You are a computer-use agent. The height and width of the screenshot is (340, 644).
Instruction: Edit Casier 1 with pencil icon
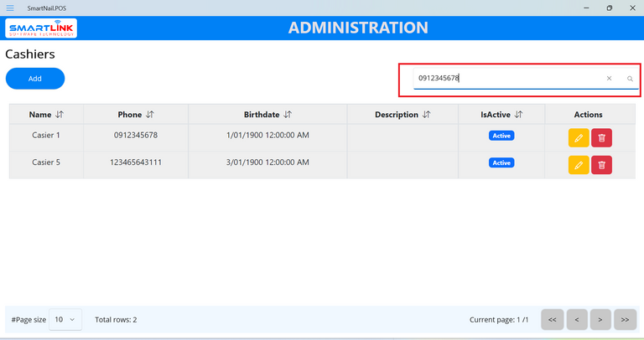(579, 137)
